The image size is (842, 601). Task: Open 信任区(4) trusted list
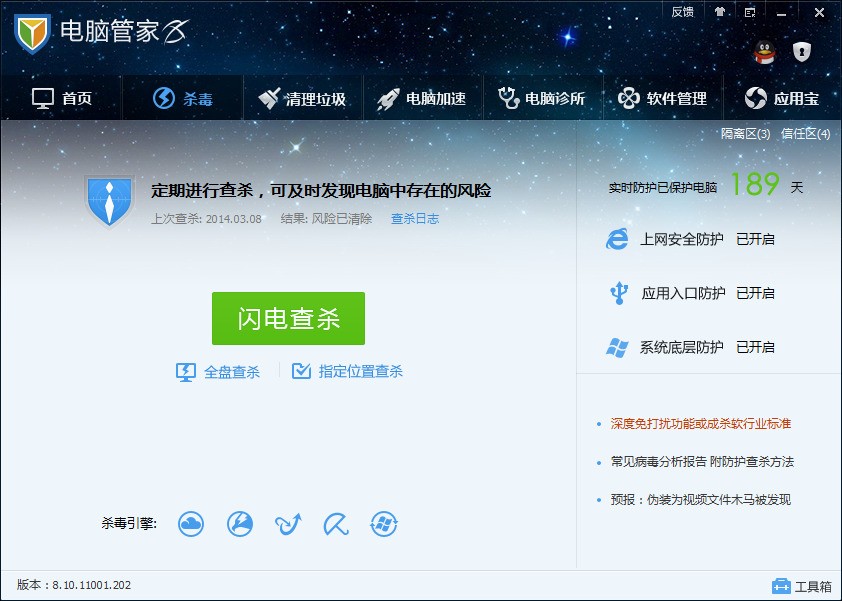pos(805,134)
